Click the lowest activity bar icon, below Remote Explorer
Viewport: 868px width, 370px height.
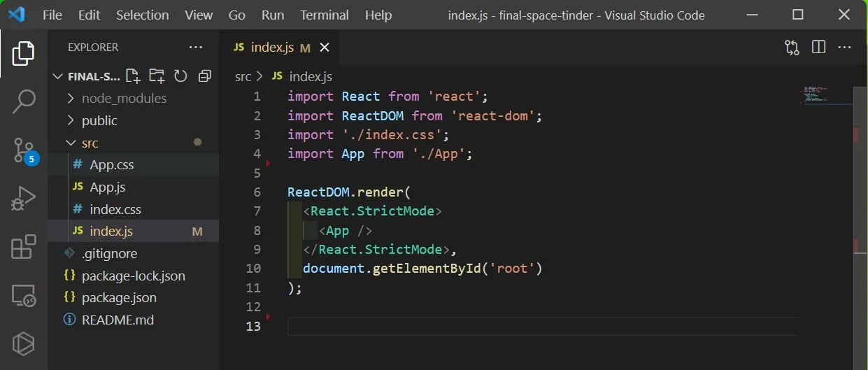23,343
